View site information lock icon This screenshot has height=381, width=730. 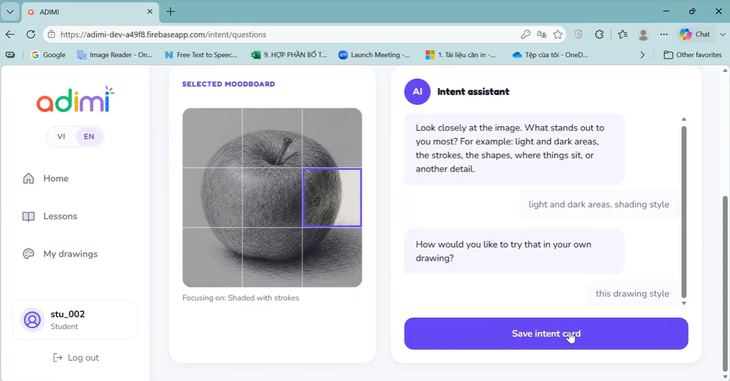(52, 34)
